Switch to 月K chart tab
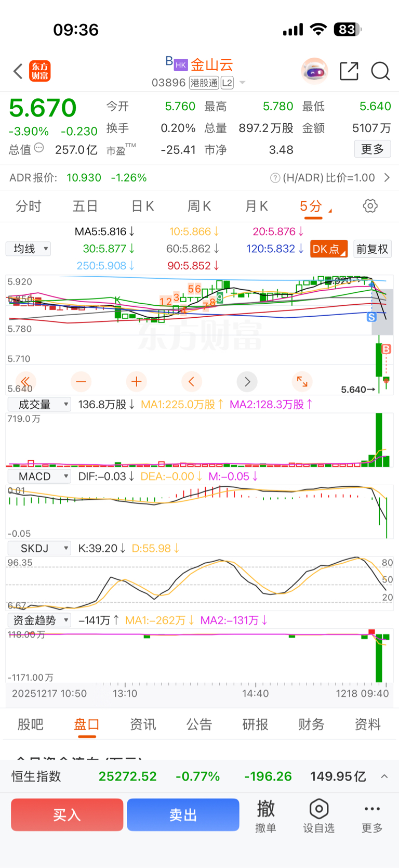 point(256,206)
